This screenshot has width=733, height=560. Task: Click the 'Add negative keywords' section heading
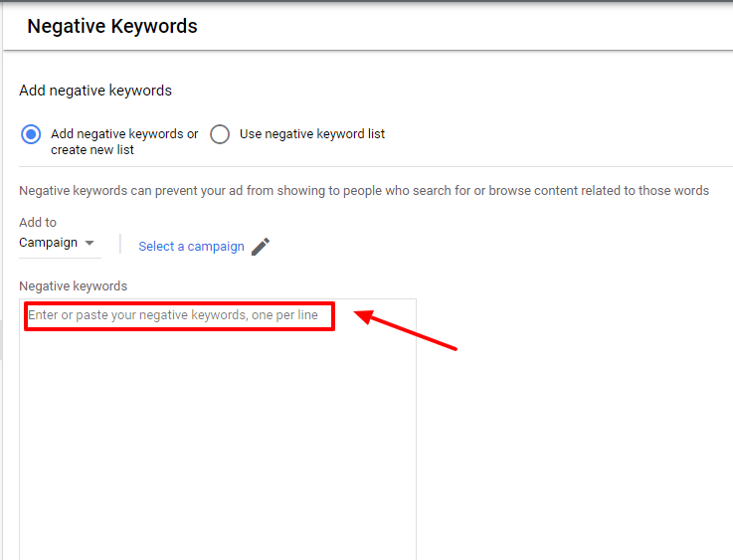[x=95, y=91]
